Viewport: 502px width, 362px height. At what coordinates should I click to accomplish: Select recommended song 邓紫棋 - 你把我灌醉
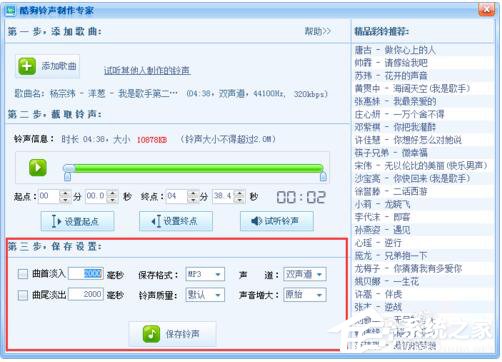point(395,127)
